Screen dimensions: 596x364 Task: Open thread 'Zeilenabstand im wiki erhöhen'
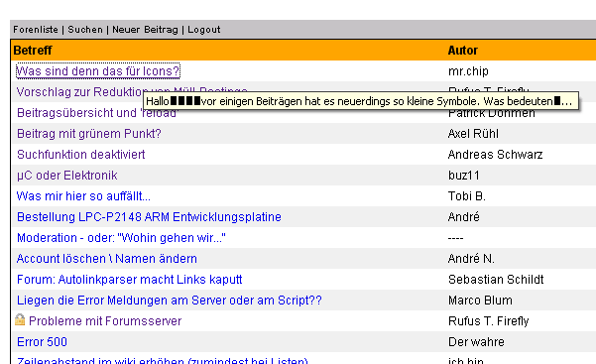click(x=163, y=360)
